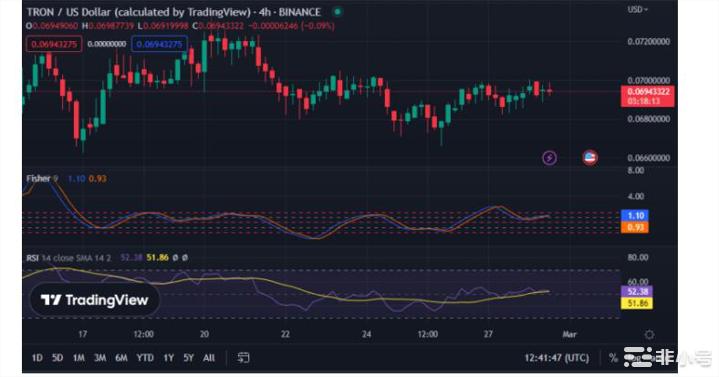Click the current price label 0.06943322
This screenshot has height=377, width=719.
647,96
